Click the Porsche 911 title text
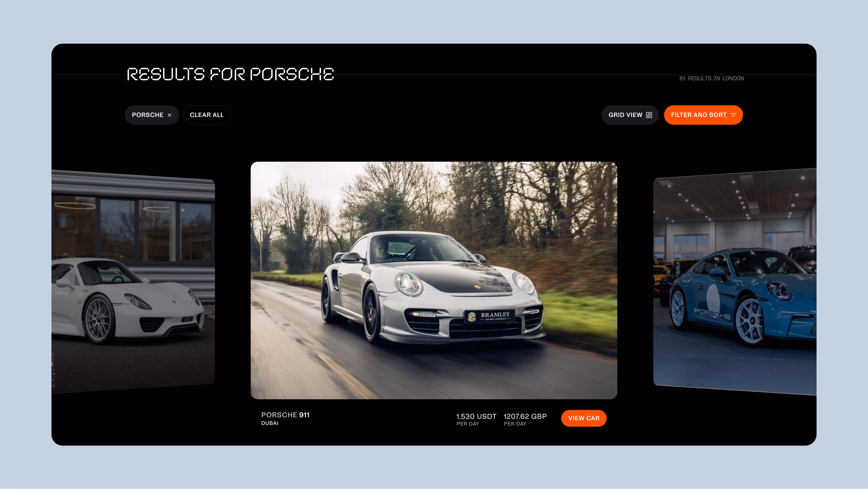Screen dimensions: 868x489 pos(285,415)
